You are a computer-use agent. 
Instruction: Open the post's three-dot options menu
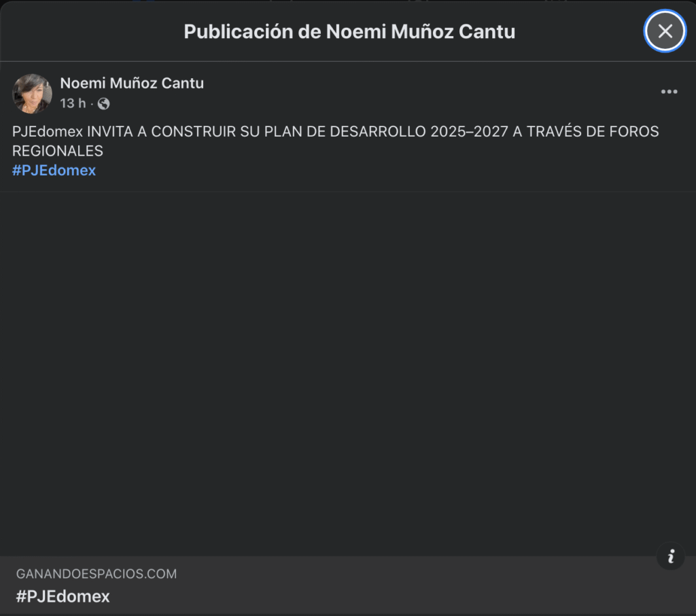pyautogui.click(x=669, y=92)
